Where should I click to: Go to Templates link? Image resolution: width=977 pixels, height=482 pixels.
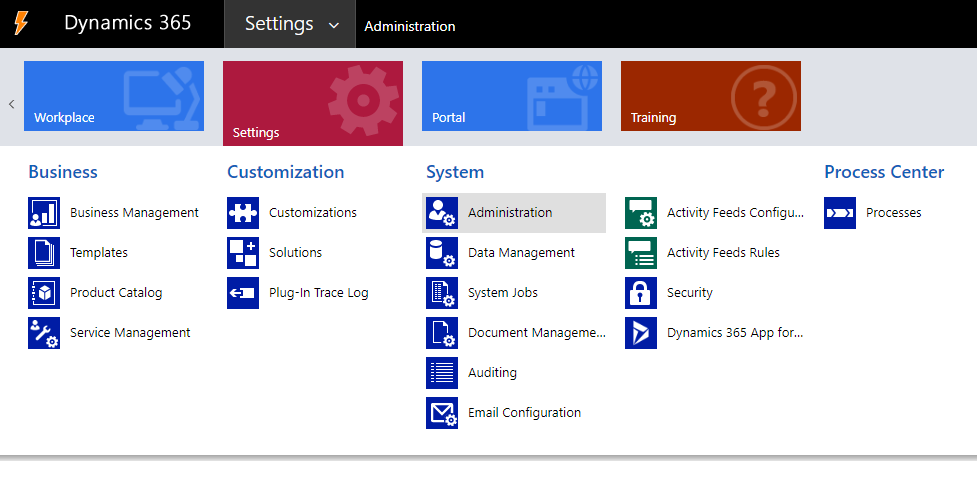(x=98, y=252)
